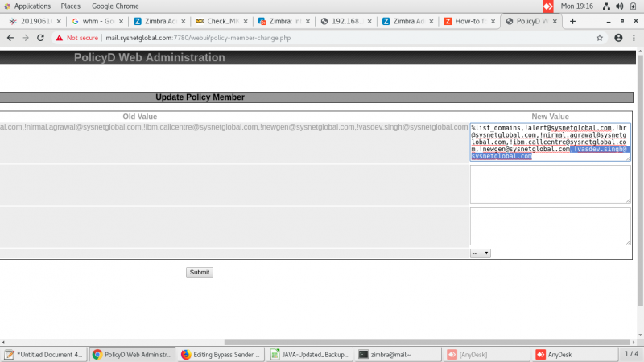The width and height of the screenshot is (644, 362).
Task: Close the PolicyD W tab
Action: (555, 21)
